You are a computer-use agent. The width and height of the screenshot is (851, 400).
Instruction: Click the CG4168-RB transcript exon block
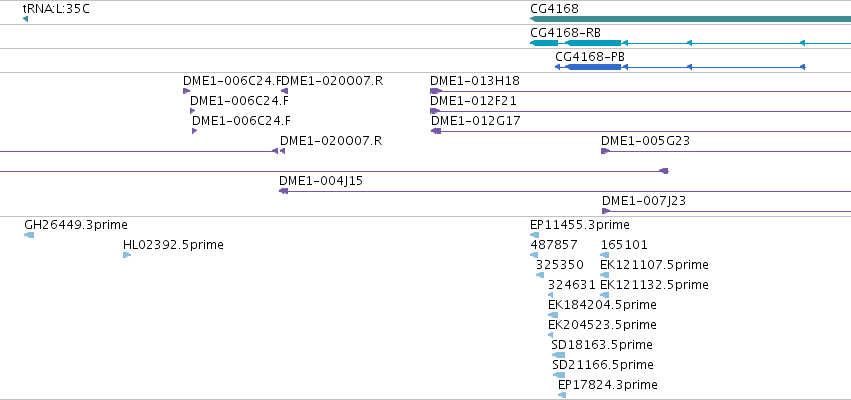593,43
